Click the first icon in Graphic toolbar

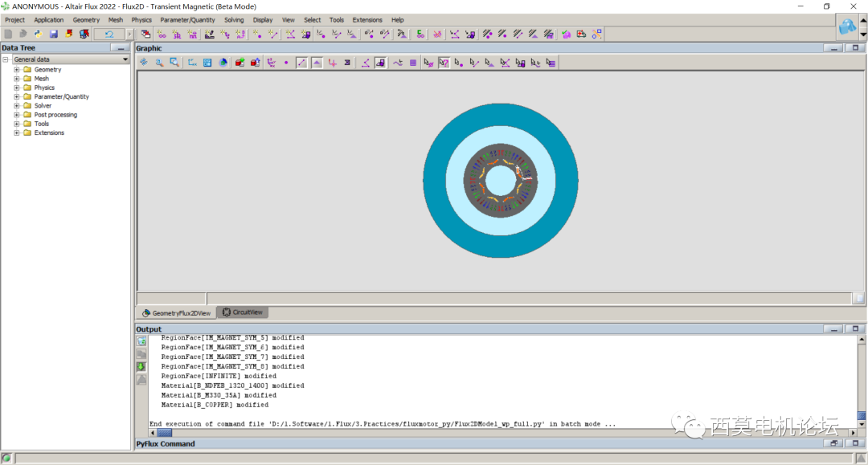(144, 63)
